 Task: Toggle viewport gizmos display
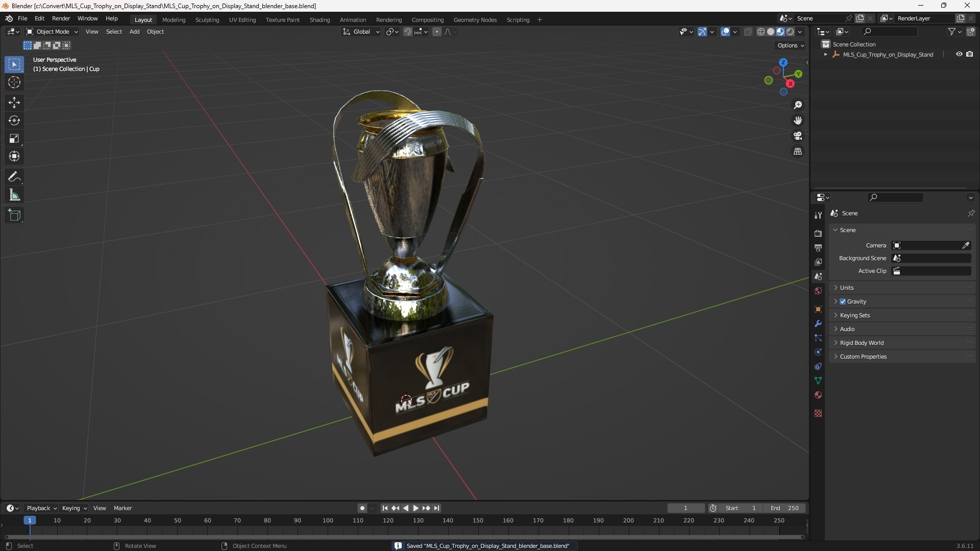702,32
